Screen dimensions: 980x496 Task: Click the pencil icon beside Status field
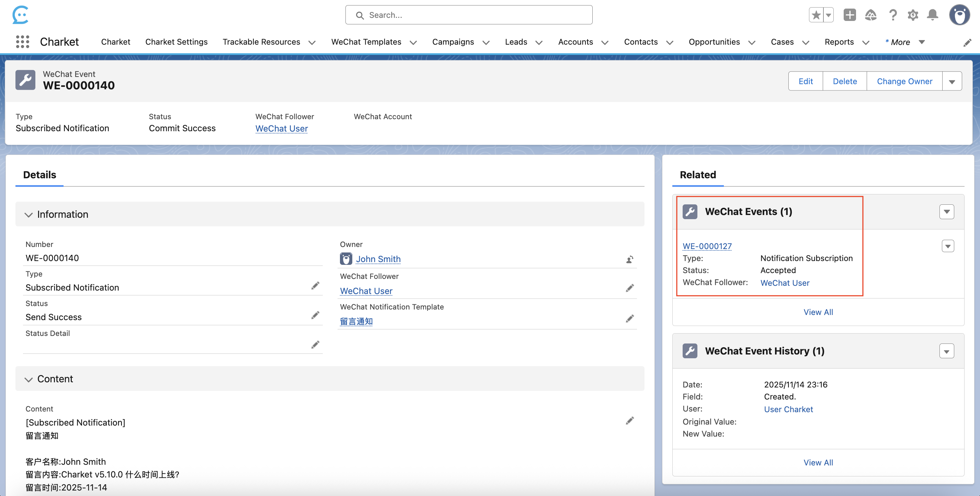[315, 315]
